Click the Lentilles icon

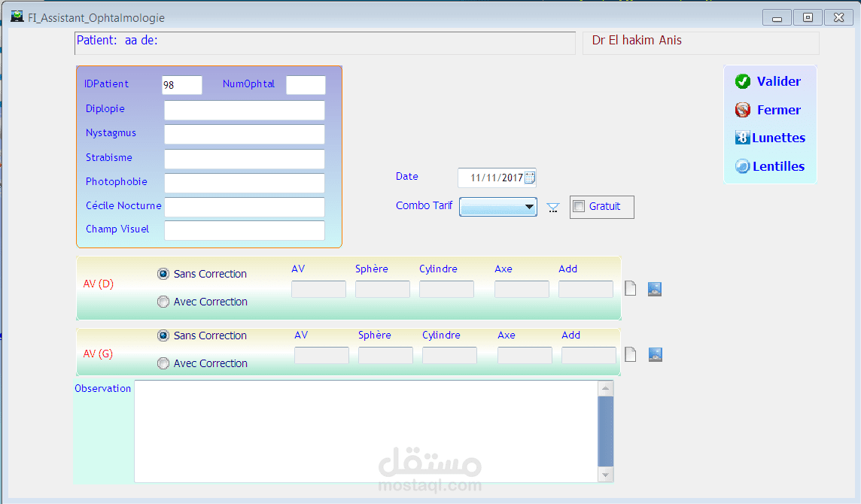pyautogui.click(x=742, y=165)
